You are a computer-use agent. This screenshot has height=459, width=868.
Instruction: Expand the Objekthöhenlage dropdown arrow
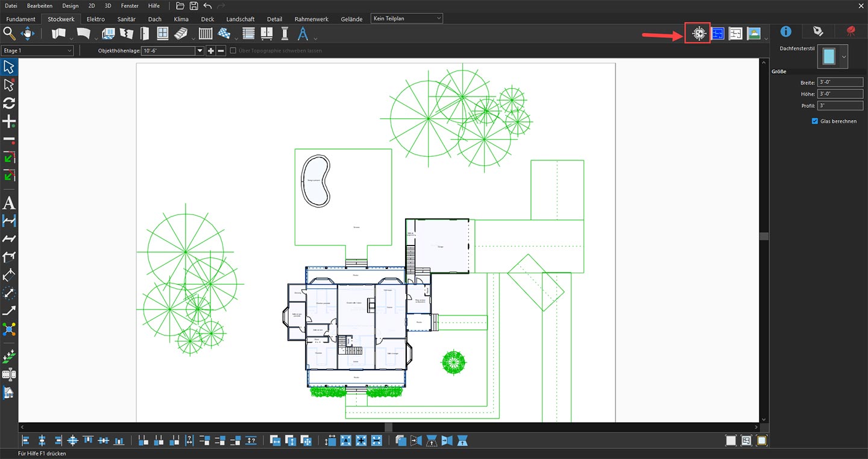coord(200,51)
